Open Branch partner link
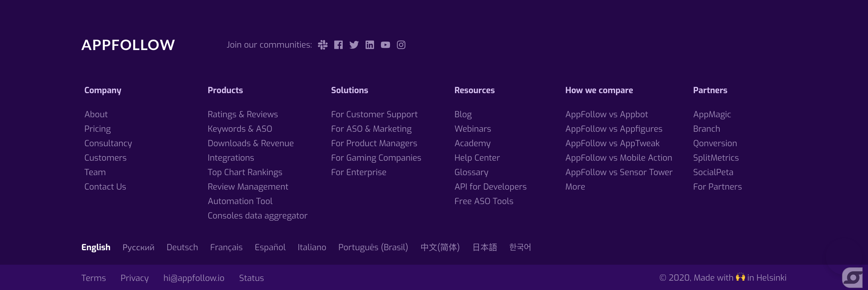The height and width of the screenshot is (290, 868). 706,129
